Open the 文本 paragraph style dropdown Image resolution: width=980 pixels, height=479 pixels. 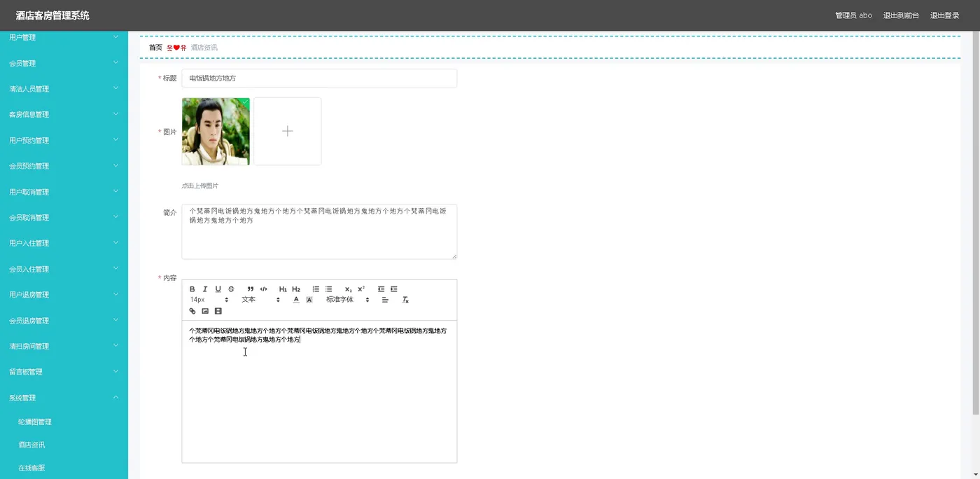260,300
